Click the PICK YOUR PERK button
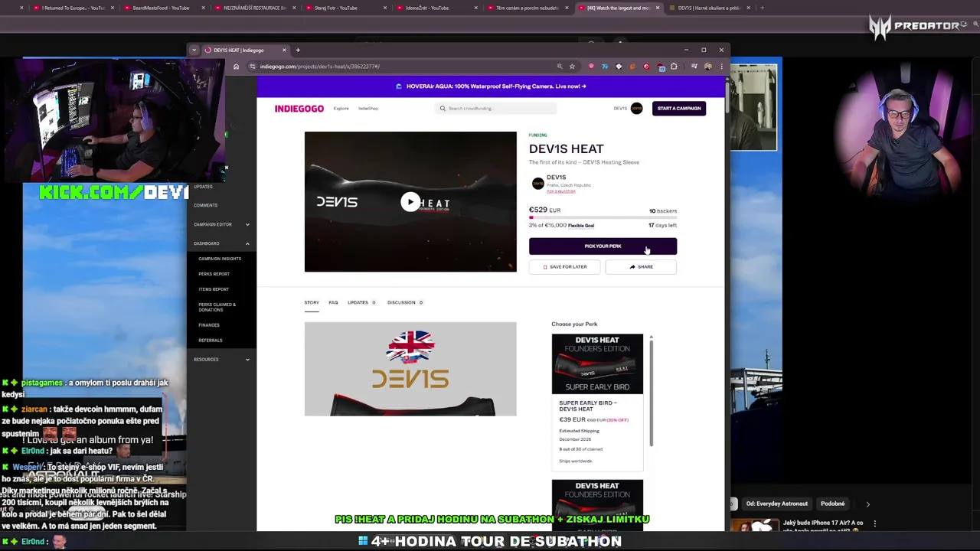Screen dimensions: 980x551 603,246
